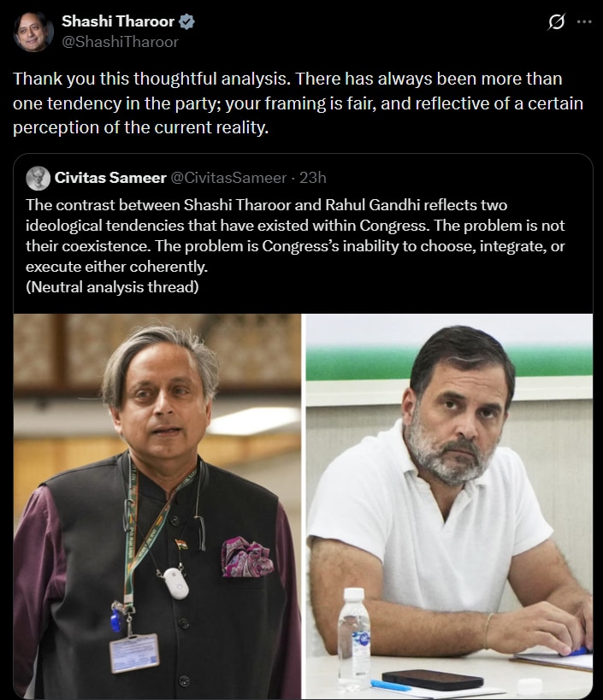Click the ID badge on the lanyard
The height and width of the screenshot is (700, 603).
[x=134, y=653]
